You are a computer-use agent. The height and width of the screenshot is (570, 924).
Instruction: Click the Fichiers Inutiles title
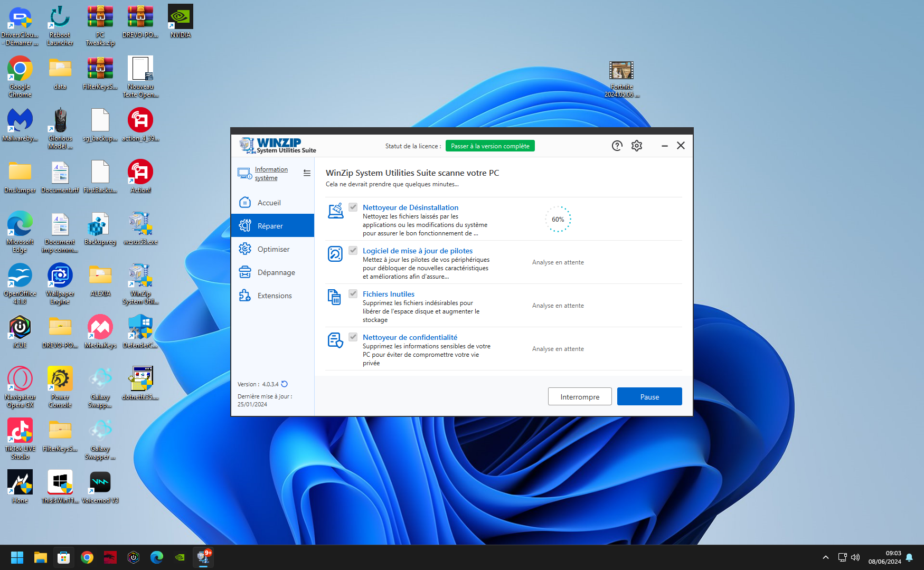coord(389,294)
